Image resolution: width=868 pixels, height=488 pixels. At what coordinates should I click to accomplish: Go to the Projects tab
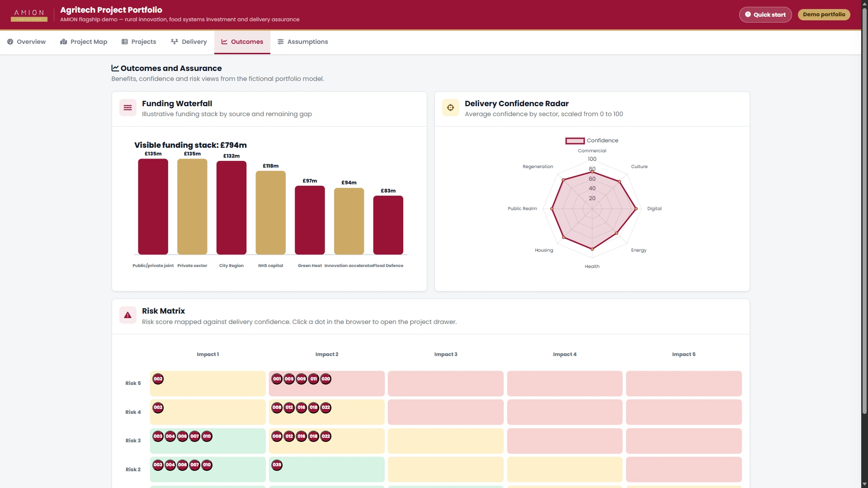pyautogui.click(x=139, y=42)
